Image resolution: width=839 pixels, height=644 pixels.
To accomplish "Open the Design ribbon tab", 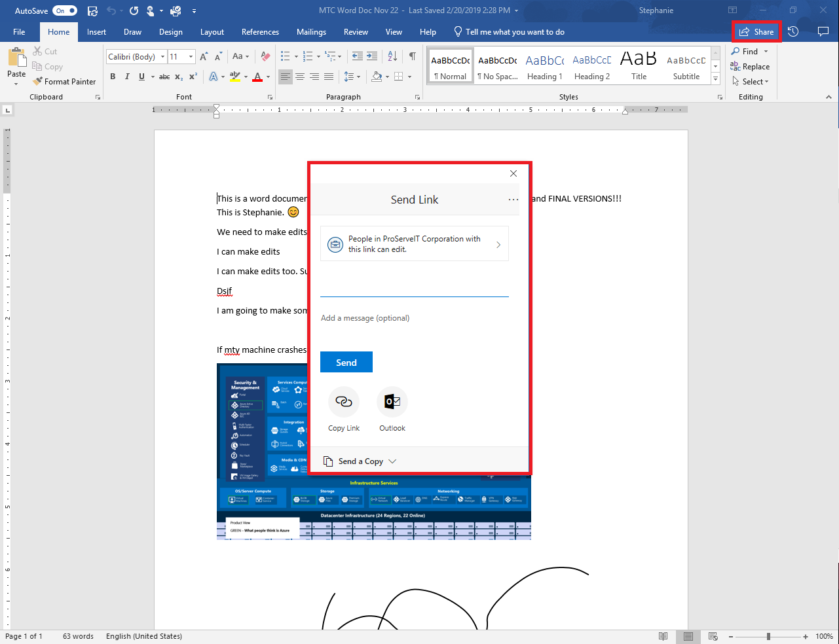I will [170, 31].
